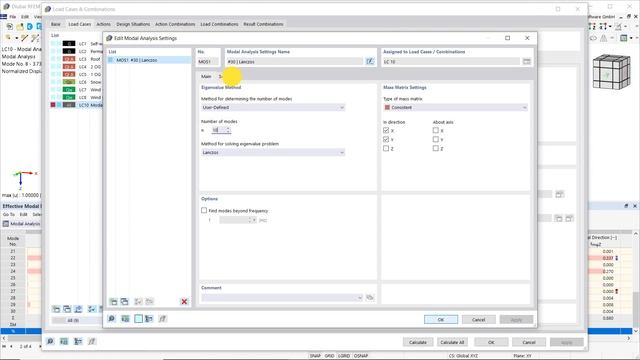Click number of modes spinner arrows
The height and width of the screenshot is (360, 640).
[228, 130]
